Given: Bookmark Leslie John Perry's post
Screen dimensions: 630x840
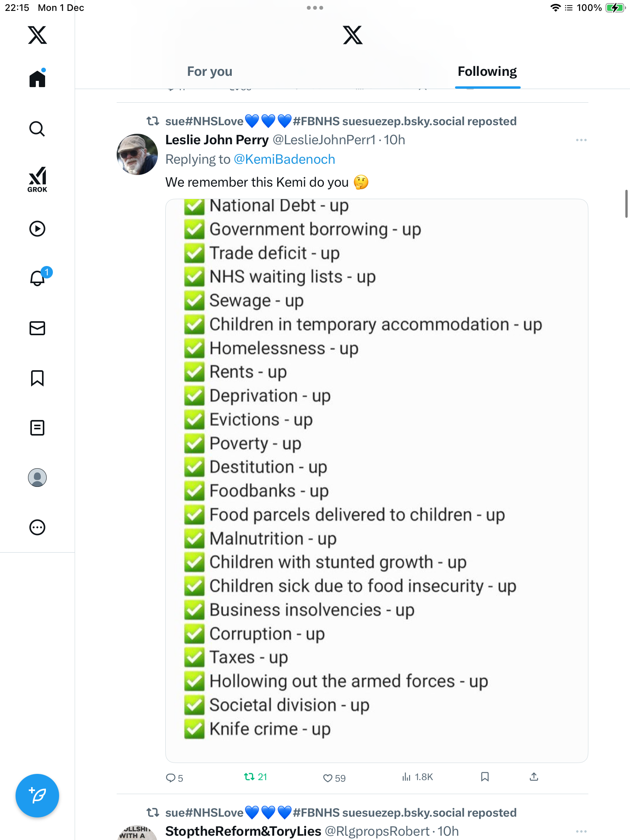Looking at the screenshot, I should pyautogui.click(x=485, y=777).
